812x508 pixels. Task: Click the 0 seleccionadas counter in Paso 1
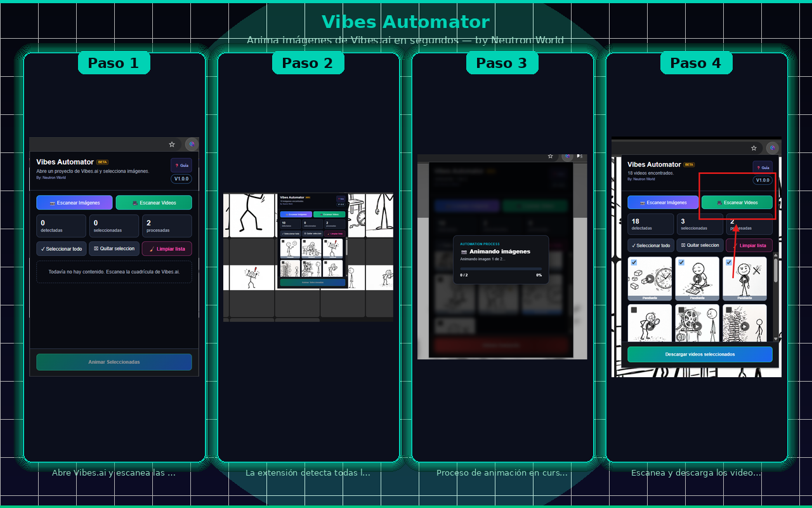point(114,225)
